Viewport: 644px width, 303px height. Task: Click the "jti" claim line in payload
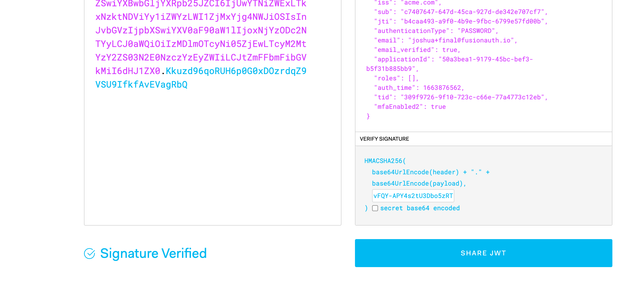click(460, 21)
